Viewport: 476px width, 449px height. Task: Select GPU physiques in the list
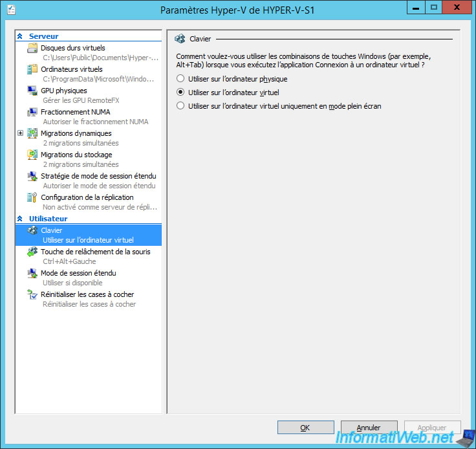pos(64,91)
